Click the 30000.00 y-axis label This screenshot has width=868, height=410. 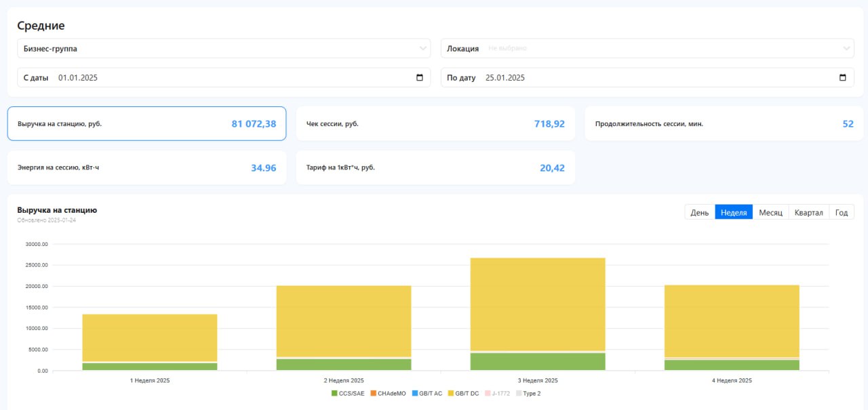(x=37, y=244)
